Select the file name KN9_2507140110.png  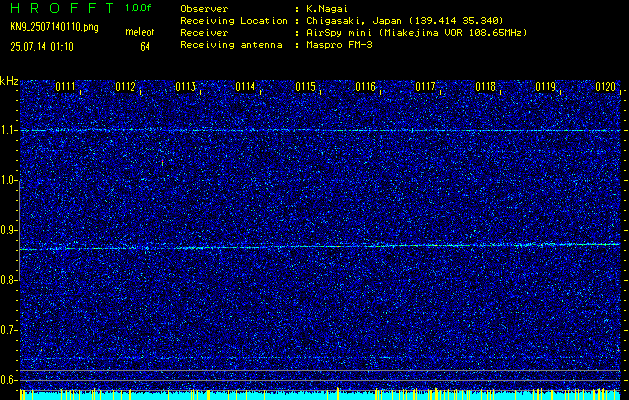[x=54, y=27]
